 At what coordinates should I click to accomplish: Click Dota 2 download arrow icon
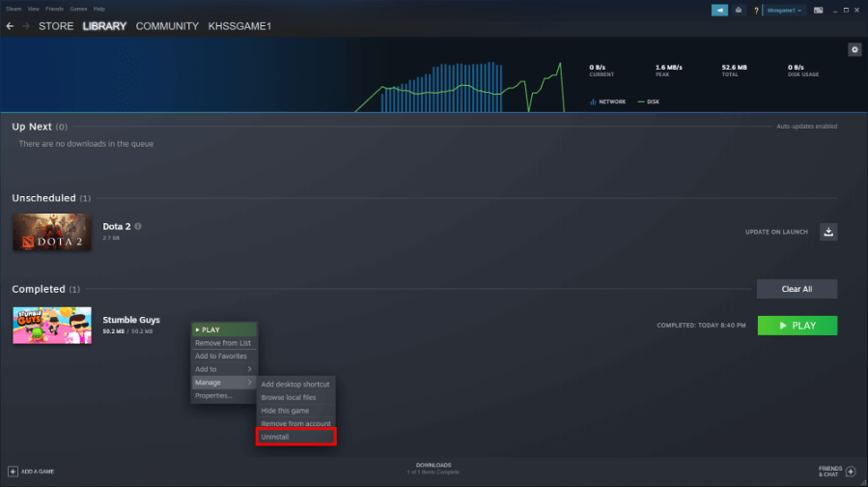point(828,232)
